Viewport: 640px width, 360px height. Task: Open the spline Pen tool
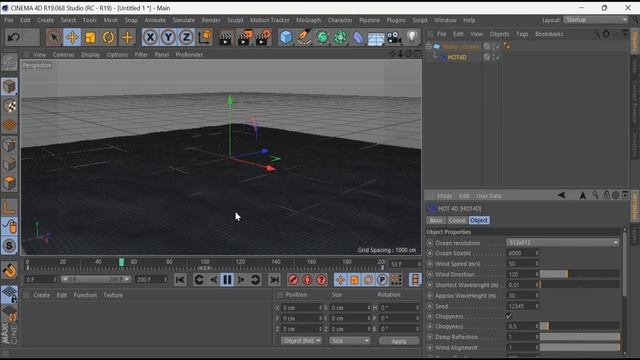304,38
